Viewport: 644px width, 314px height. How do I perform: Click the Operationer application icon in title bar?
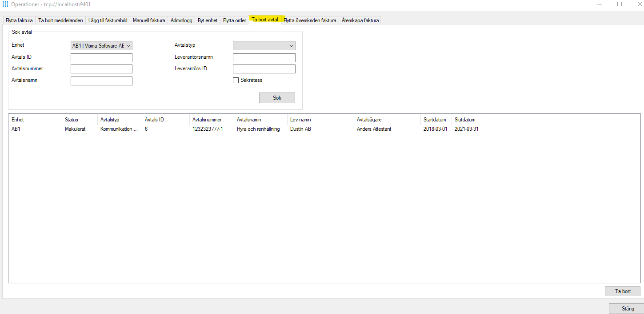(x=5, y=4)
